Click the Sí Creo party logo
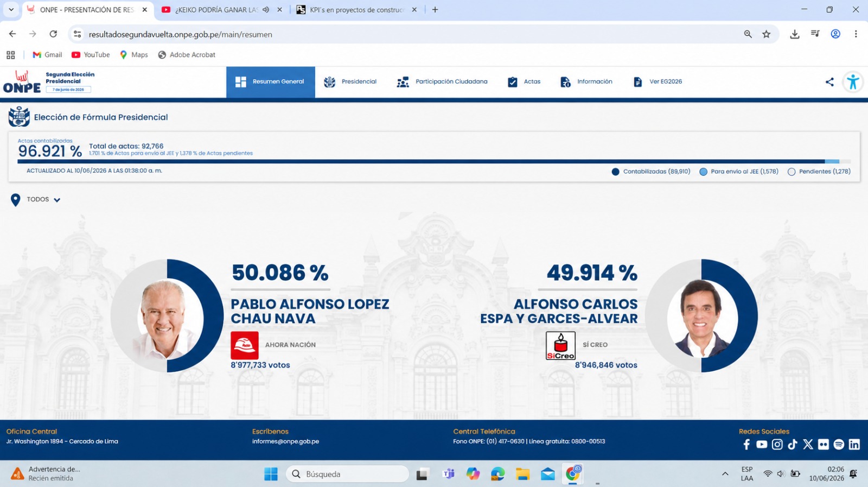This screenshot has width=868, height=487. click(x=560, y=345)
